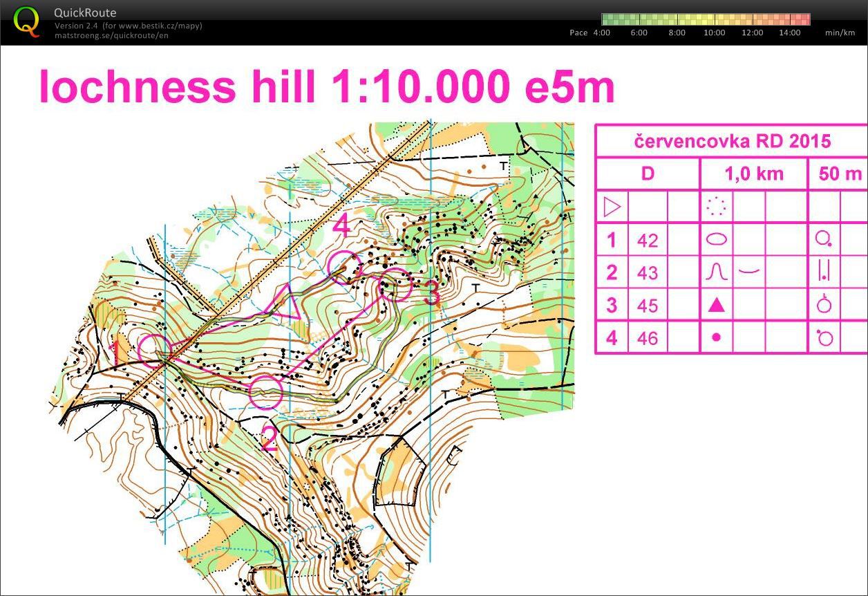868x596 pixels.
Task: Select the start triangle in the description table
Action: (612, 207)
